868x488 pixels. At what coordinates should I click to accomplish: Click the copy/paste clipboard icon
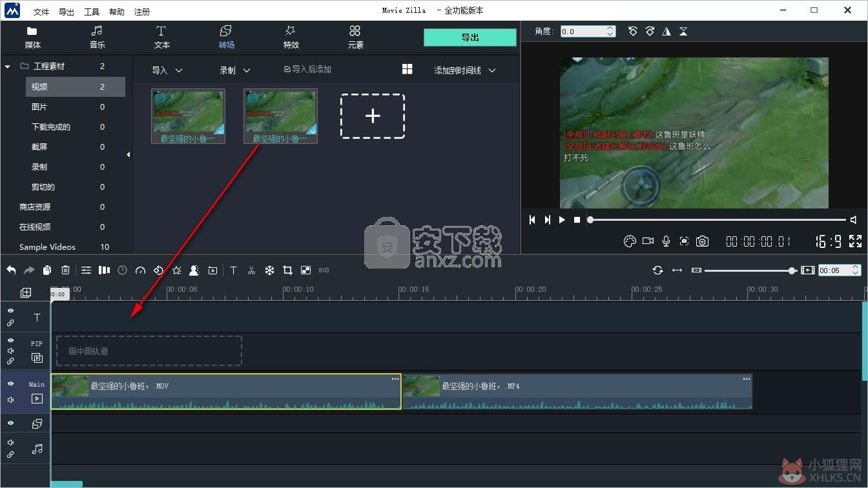47,270
